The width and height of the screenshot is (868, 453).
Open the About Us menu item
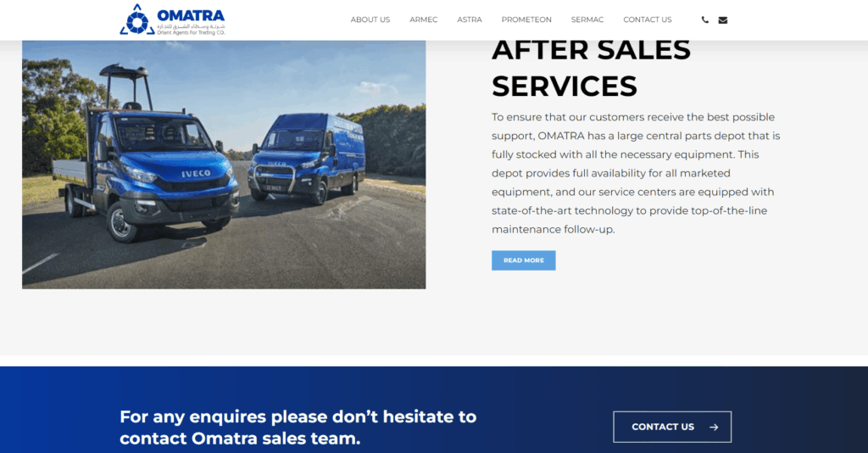pyautogui.click(x=370, y=20)
